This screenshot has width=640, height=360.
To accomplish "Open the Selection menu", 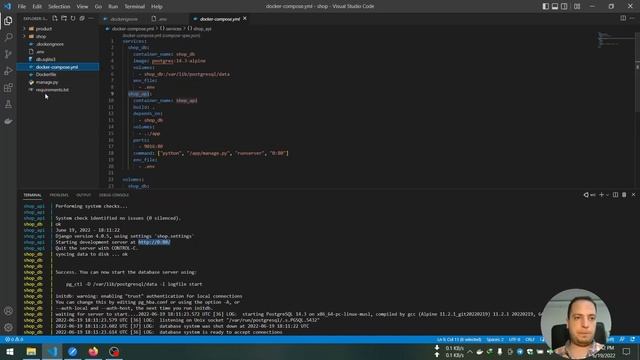I will click(x=59, y=7).
